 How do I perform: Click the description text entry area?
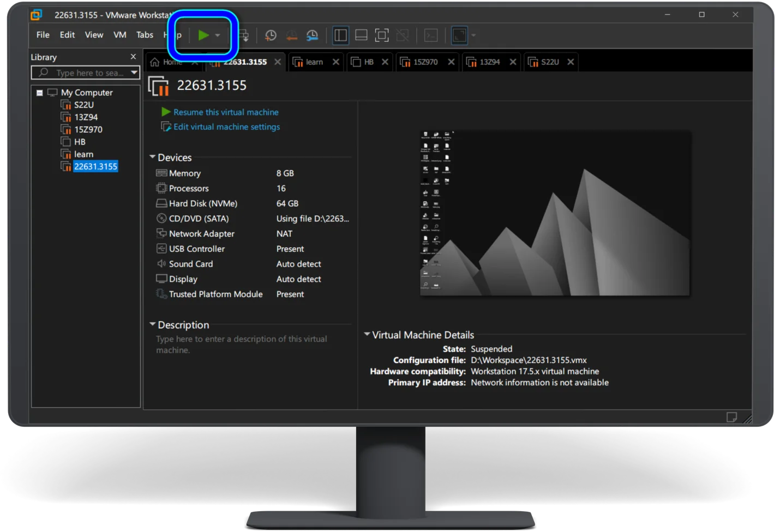(242, 344)
